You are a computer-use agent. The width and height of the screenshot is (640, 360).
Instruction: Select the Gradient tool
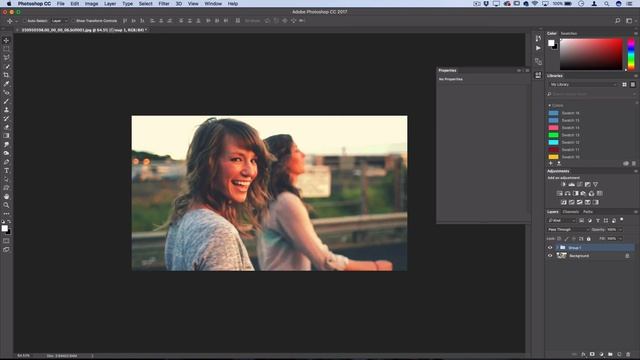point(6,136)
